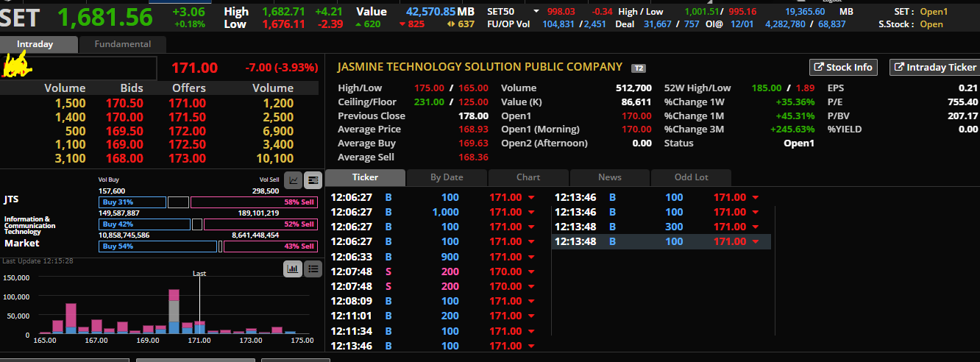The width and height of the screenshot is (980, 362).
Task: Click the Market 43% Sell bar
Action: [270, 246]
